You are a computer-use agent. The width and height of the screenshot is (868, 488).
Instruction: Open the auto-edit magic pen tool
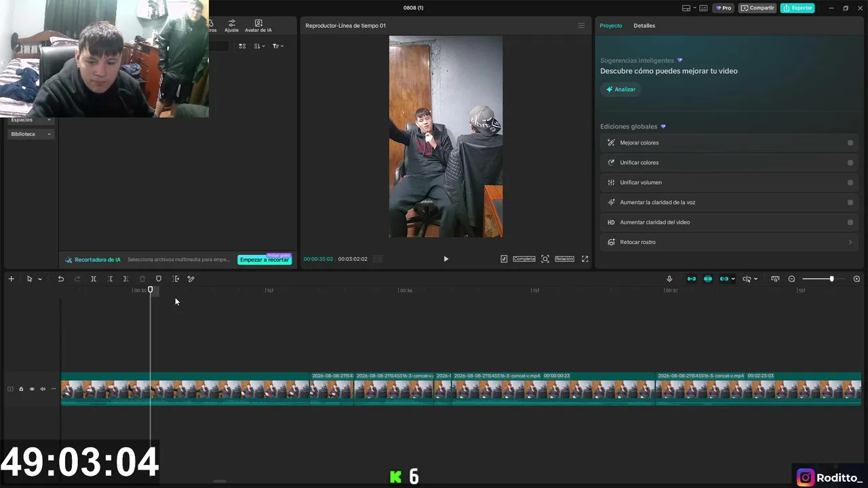click(x=191, y=279)
